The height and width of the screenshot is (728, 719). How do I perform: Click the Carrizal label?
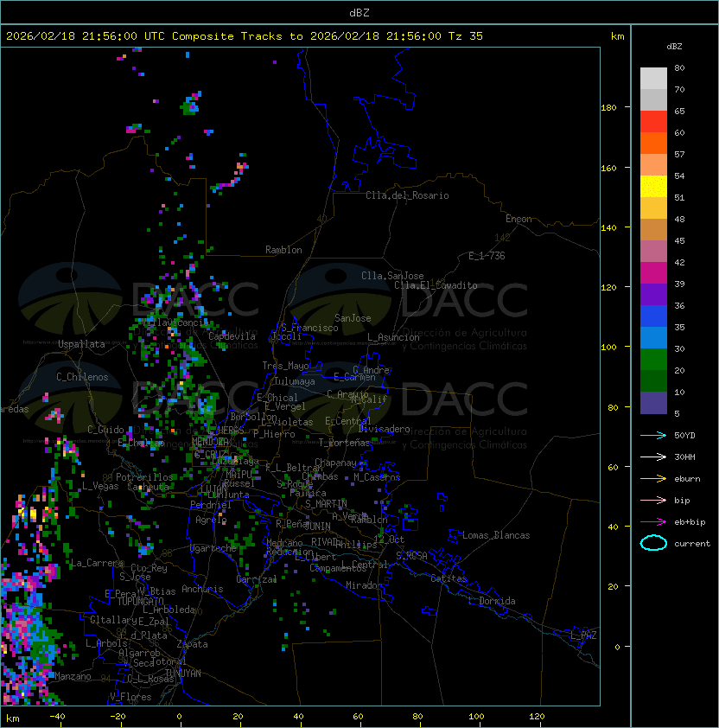click(256, 579)
